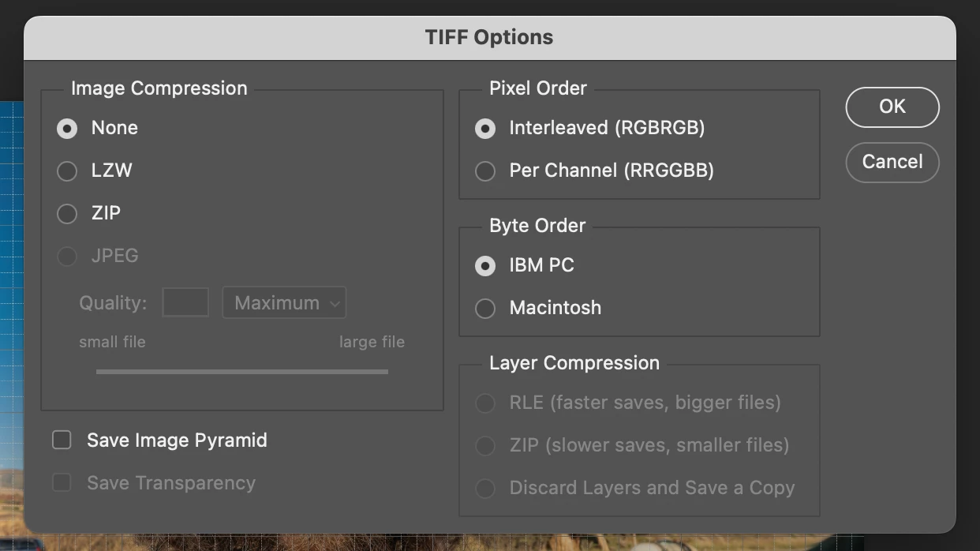Enable the Save Image Pyramid checkbox
Viewport: 980px width, 551px height.
62,440
